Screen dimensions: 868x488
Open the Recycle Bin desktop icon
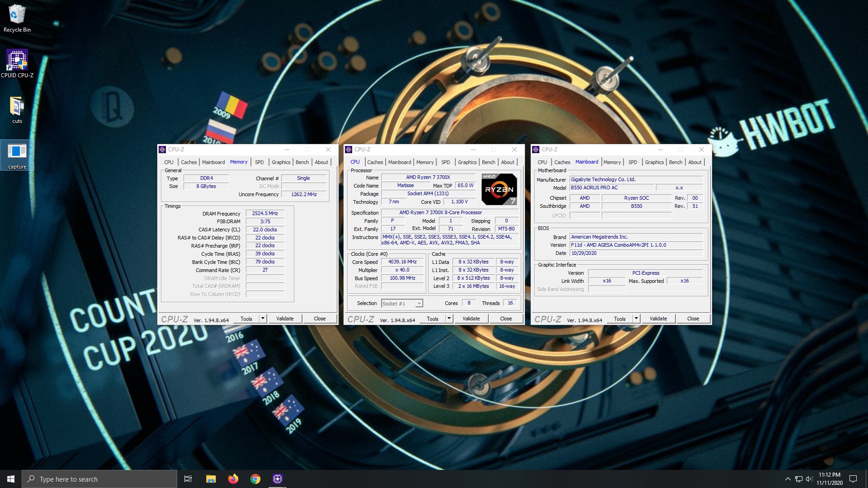[17, 19]
